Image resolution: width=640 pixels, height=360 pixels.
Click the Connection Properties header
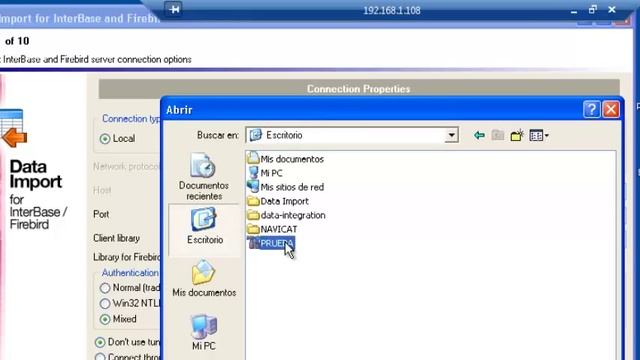click(x=359, y=89)
